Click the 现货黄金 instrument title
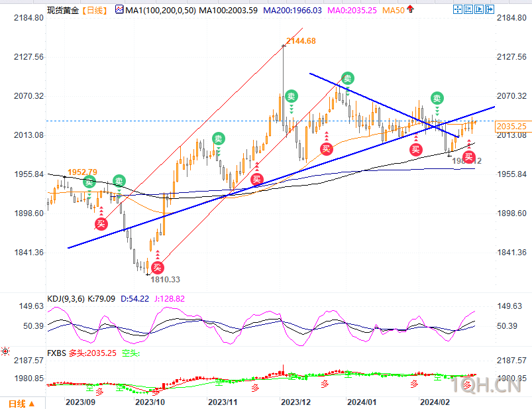 point(63,10)
